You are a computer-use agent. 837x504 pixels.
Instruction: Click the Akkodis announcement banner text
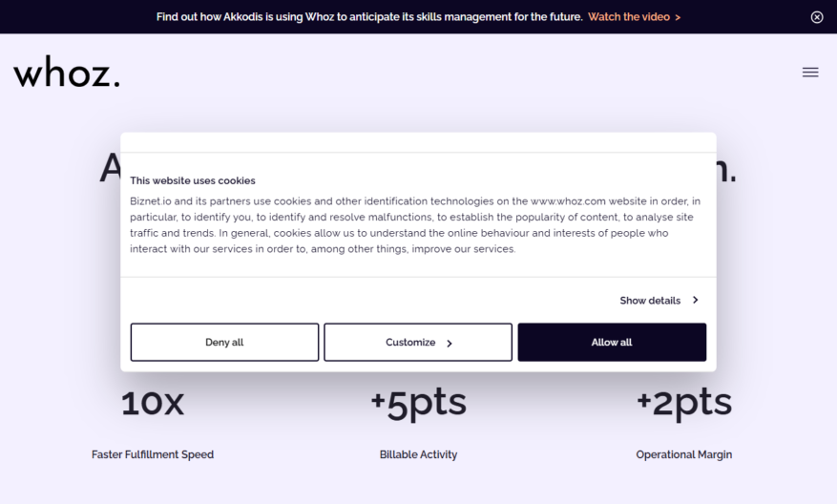click(x=369, y=17)
